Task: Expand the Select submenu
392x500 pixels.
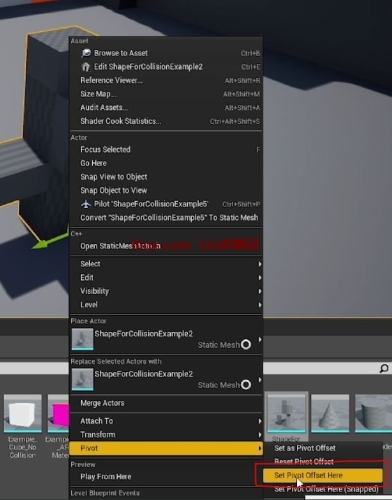Action: tap(166, 264)
